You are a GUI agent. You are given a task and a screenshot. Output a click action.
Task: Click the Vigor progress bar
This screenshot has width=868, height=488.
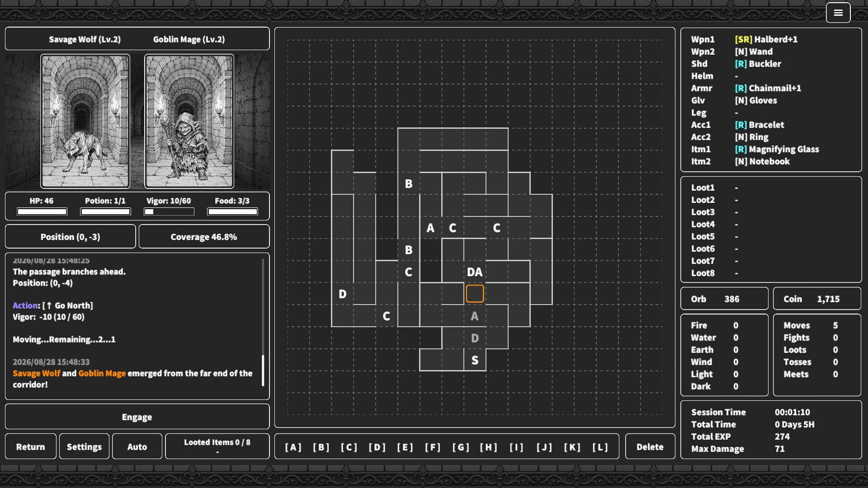[169, 211]
